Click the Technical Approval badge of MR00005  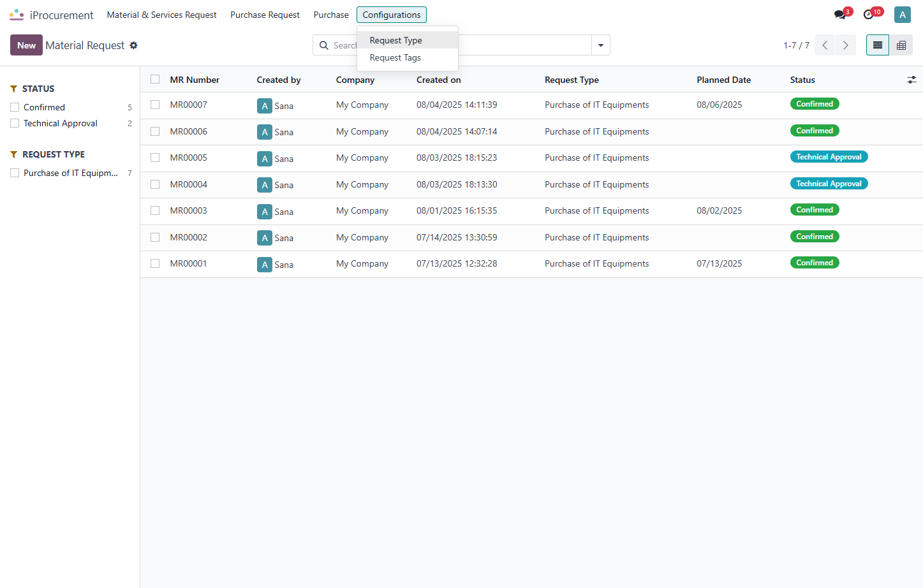click(x=829, y=157)
